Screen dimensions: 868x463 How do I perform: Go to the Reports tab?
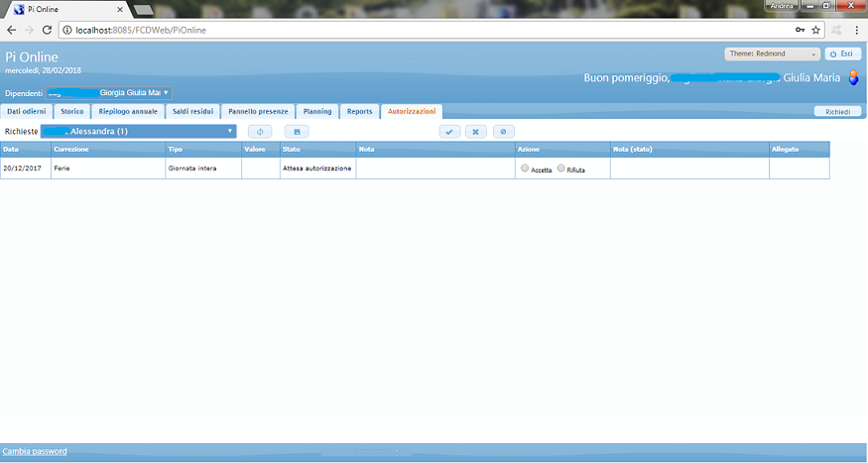click(x=359, y=111)
